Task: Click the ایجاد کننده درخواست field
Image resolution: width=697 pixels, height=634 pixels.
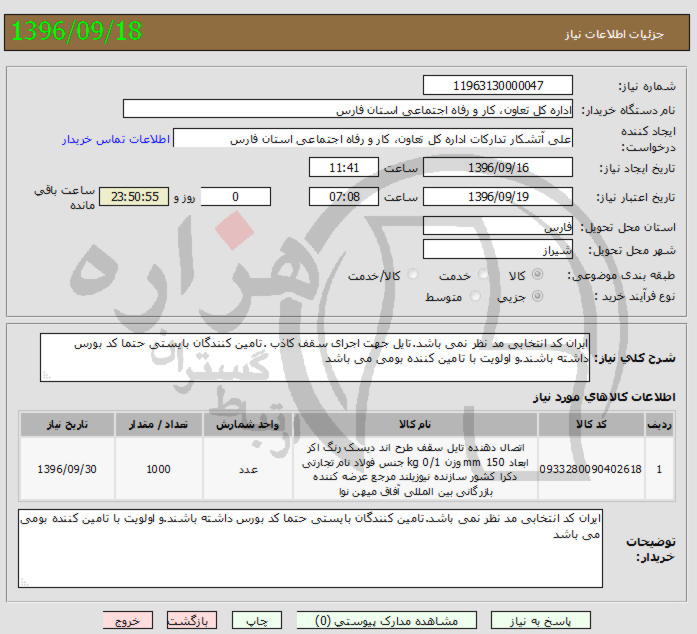Action: point(373,138)
